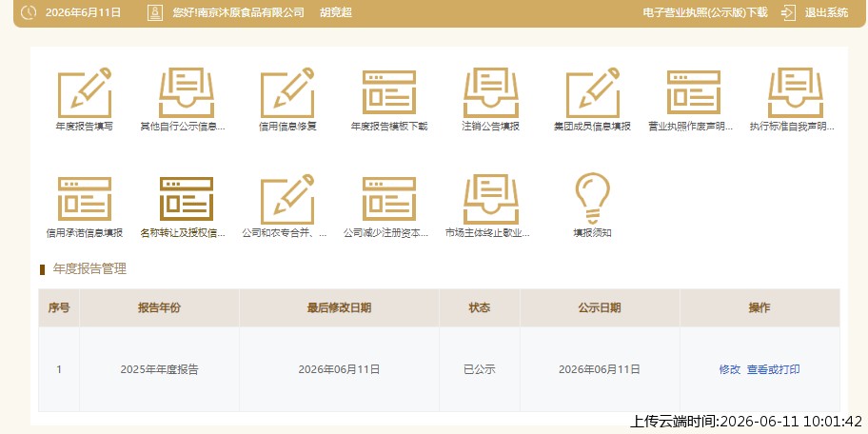Open the 年度报告填写 icon
The width and height of the screenshot is (868, 434).
coord(85,92)
